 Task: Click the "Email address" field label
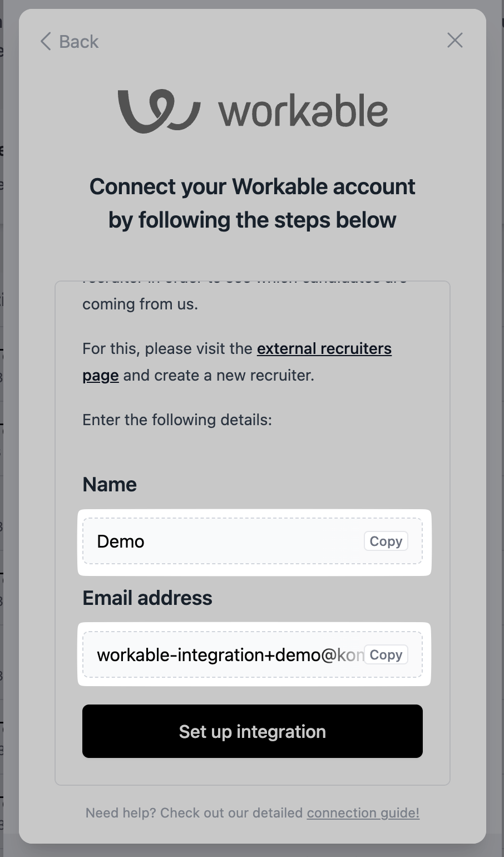point(147,598)
